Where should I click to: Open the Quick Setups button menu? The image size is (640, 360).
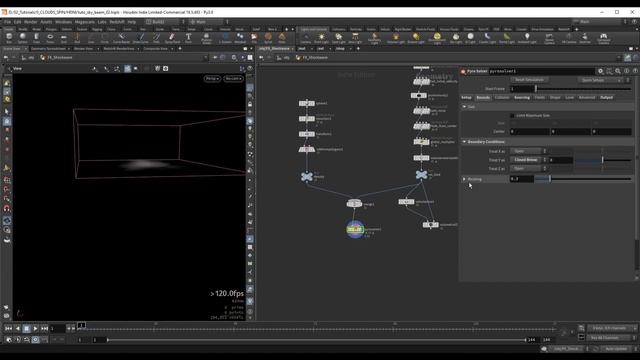coord(600,80)
